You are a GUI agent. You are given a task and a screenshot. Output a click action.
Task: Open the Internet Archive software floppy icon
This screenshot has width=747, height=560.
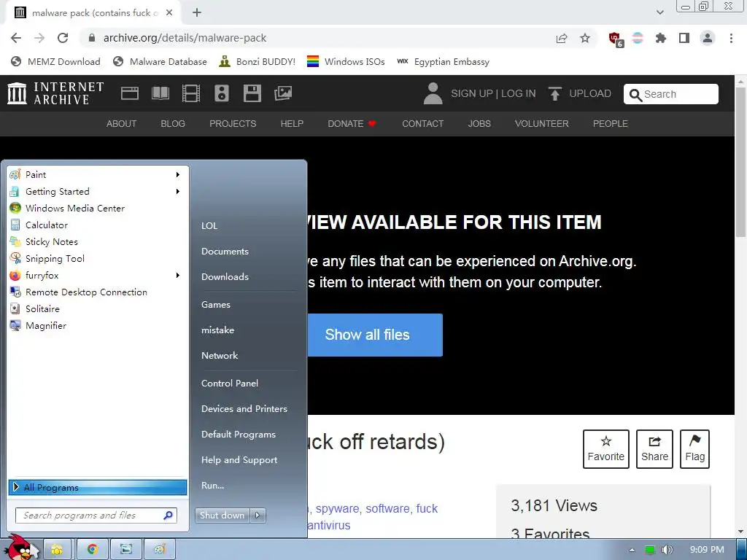coord(252,93)
